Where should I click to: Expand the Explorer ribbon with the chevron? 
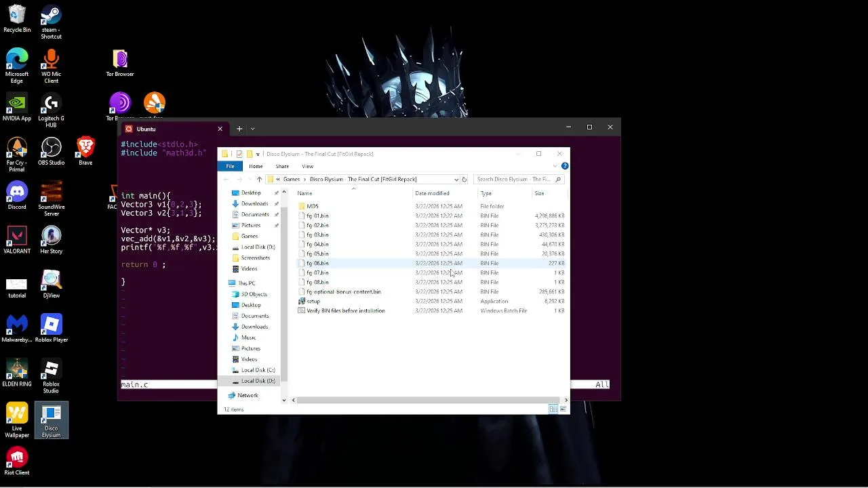pyautogui.click(x=555, y=166)
